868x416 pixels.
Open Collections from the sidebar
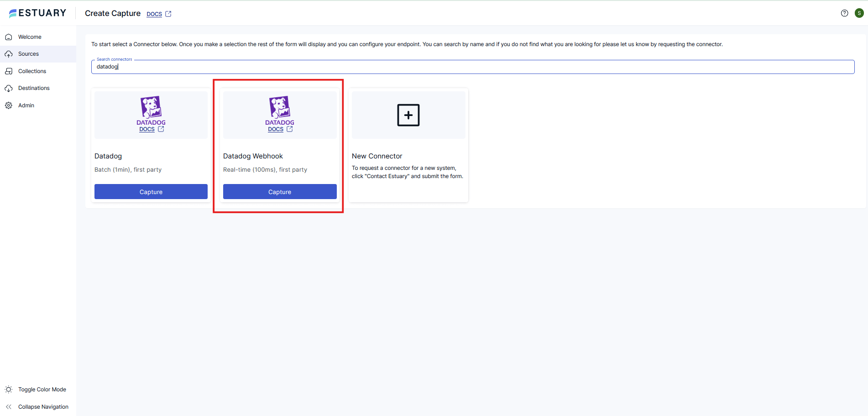[32, 71]
